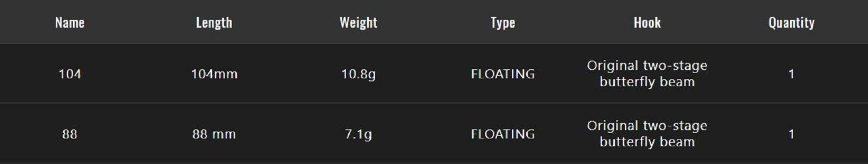Click "butterfly beam" text in the 88 row

click(647, 142)
